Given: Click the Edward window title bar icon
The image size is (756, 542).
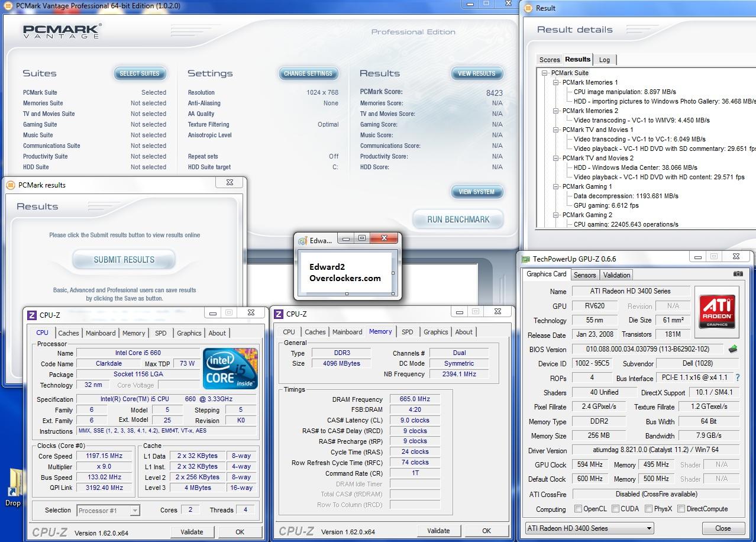Looking at the screenshot, I should 302,241.
